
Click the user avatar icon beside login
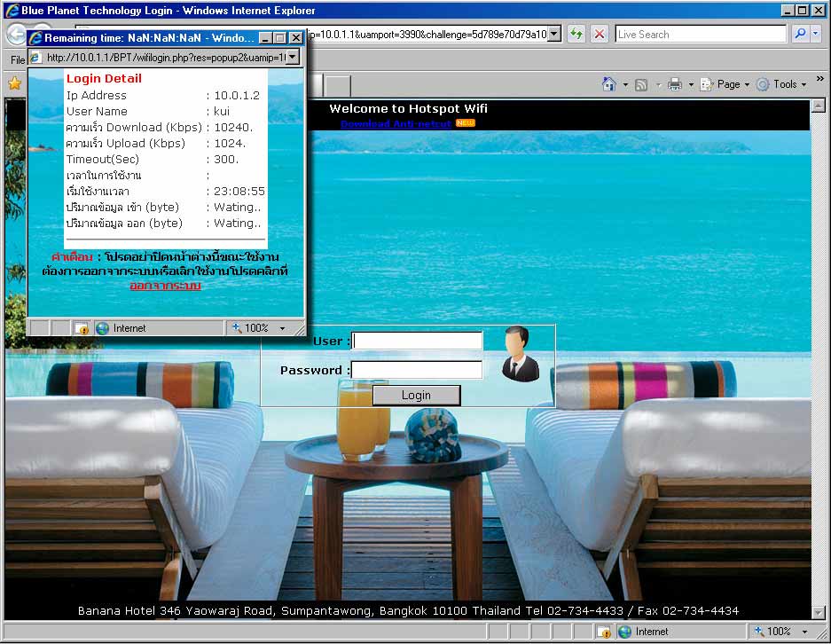click(x=520, y=354)
